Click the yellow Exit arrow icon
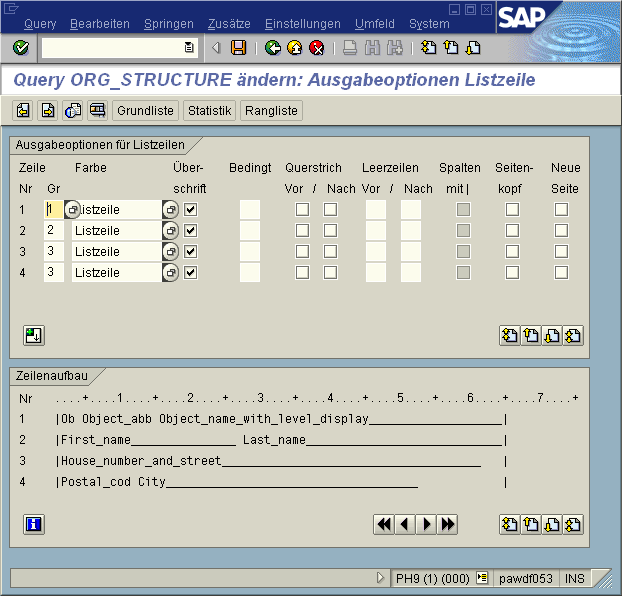622x596 pixels. 295,48
